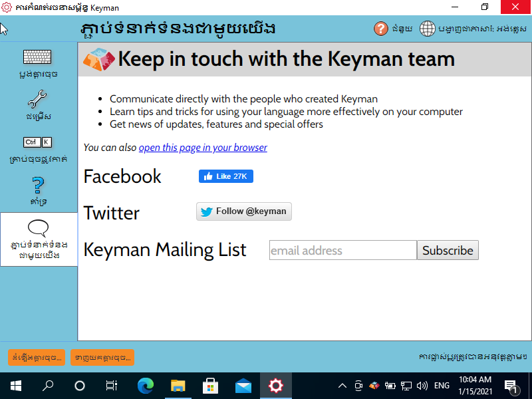Launch Microsoft Edge from taskbar

coord(146,386)
